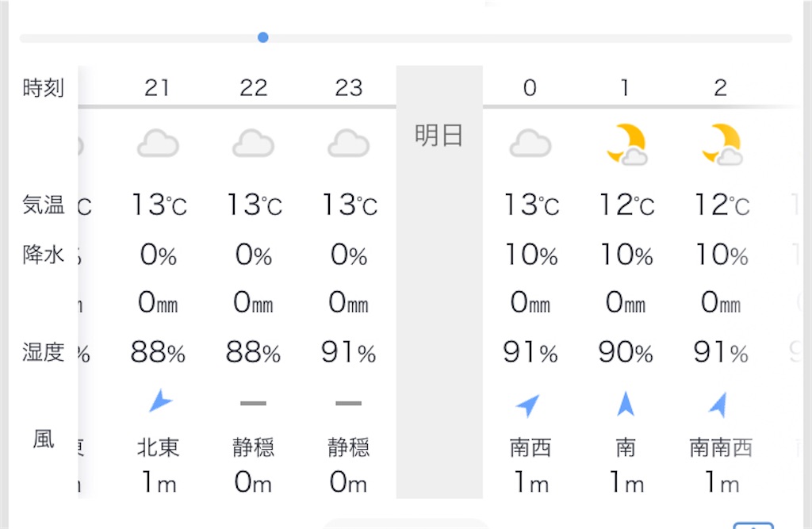Click the cloudy icon under 22 o'clock
The image size is (812, 529).
[x=253, y=144]
